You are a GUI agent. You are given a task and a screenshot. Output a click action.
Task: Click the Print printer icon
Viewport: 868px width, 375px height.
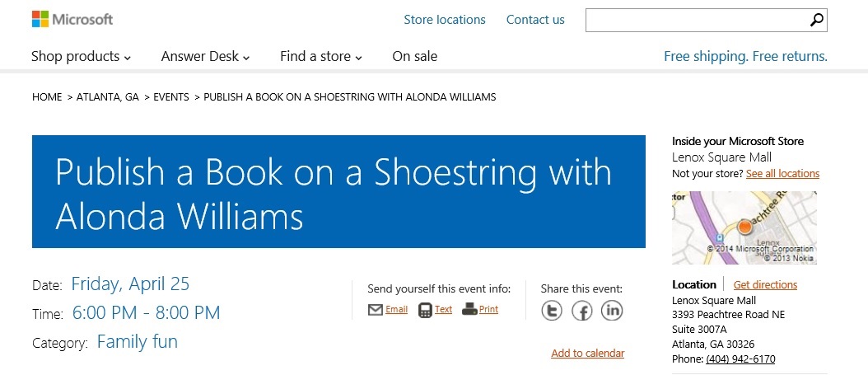pyautogui.click(x=469, y=310)
